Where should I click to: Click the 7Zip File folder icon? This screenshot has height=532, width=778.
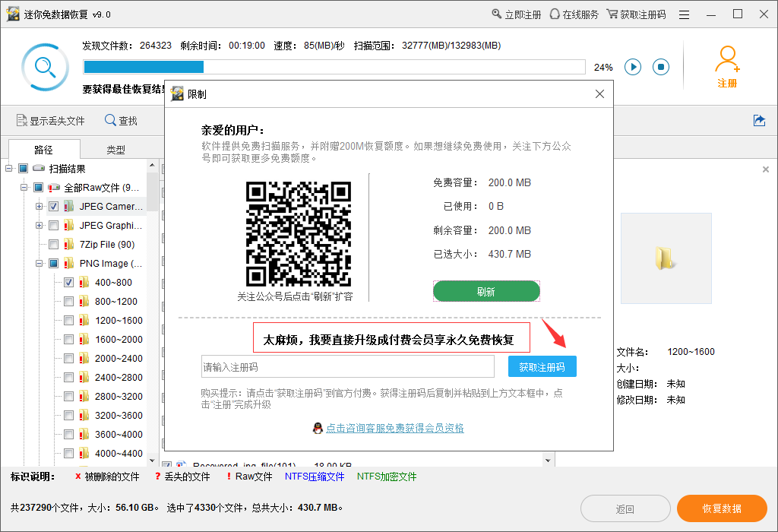tap(69, 244)
